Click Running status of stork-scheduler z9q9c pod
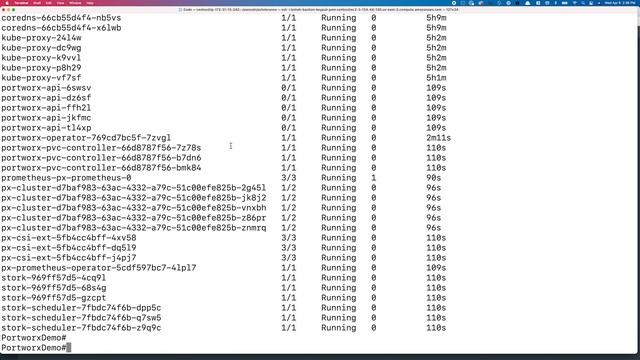Screen dimensions: 640x360 [x=338, y=328]
